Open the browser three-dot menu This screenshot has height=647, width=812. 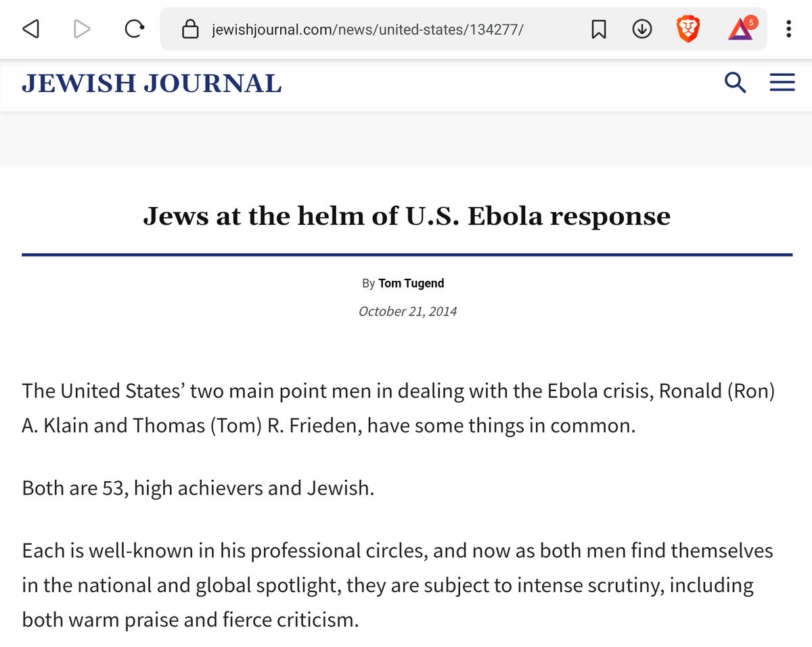[x=788, y=28]
